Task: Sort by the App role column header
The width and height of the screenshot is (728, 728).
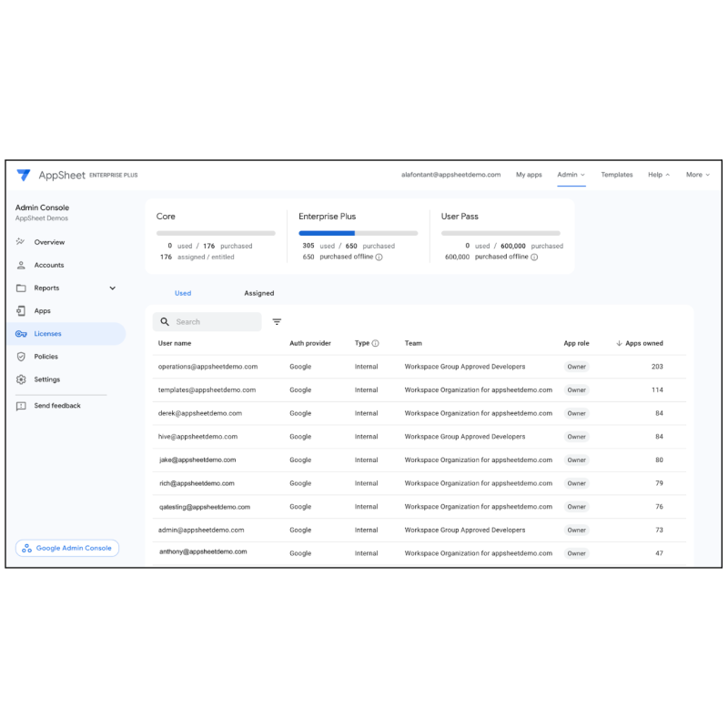Action: tap(576, 344)
